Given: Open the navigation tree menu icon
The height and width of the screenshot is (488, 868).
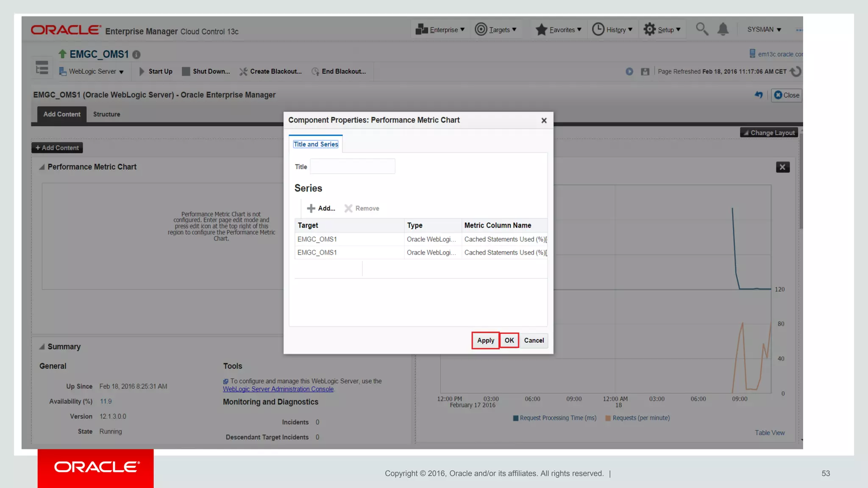Looking at the screenshot, I should click(42, 68).
